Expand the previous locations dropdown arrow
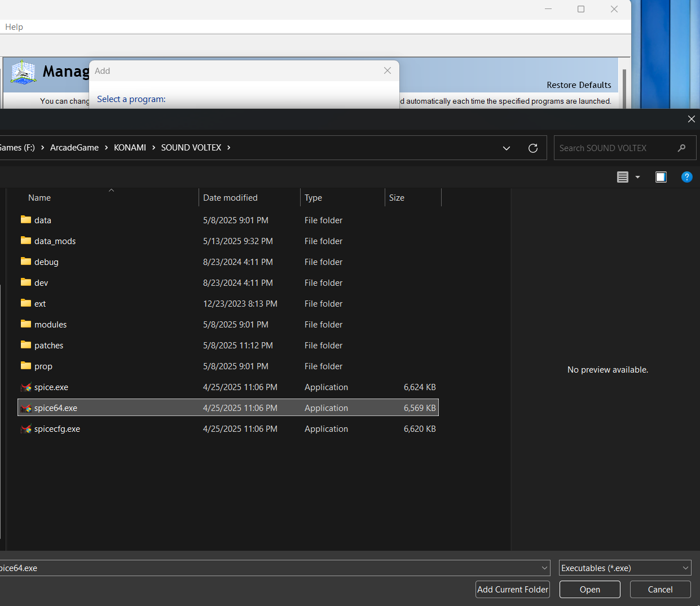The width and height of the screenshot is (700, 606). pos(507,148)
